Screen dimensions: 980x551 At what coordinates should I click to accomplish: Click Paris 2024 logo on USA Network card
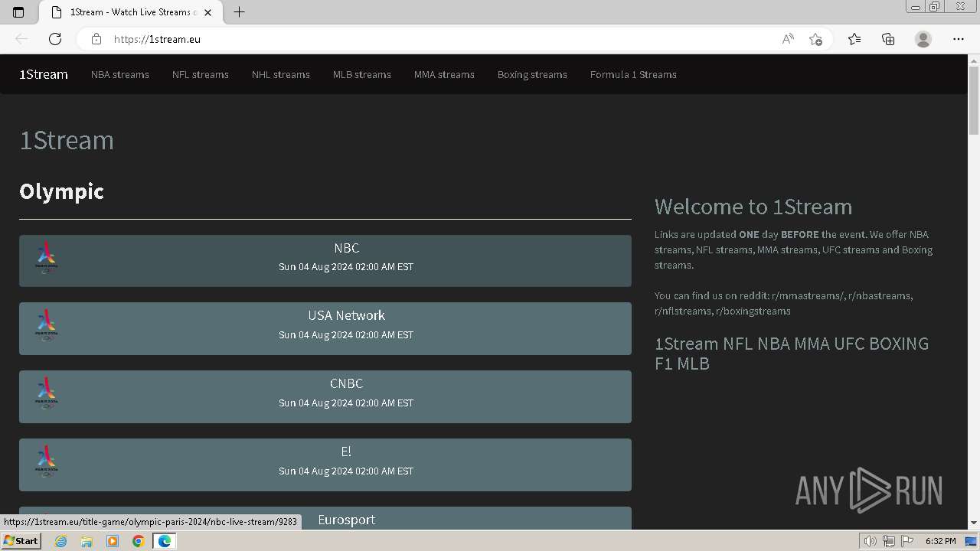coord(47,325)
